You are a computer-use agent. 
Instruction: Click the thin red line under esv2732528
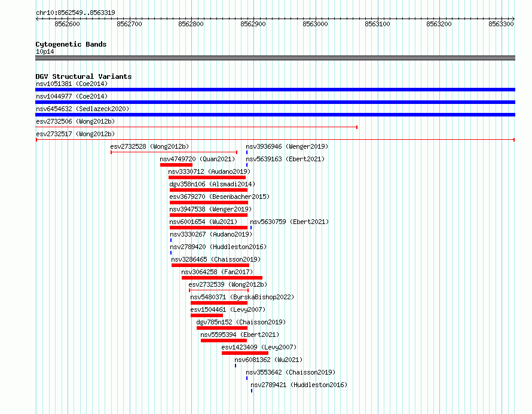[174, 152]
